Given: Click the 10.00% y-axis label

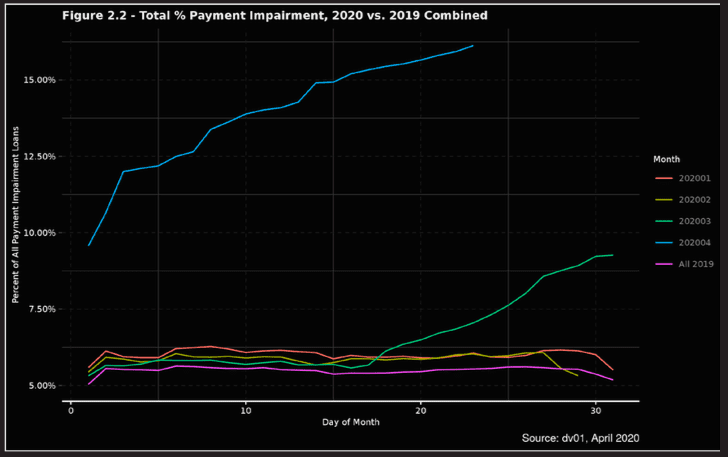Looking at the screenshot, I should 39,233.
